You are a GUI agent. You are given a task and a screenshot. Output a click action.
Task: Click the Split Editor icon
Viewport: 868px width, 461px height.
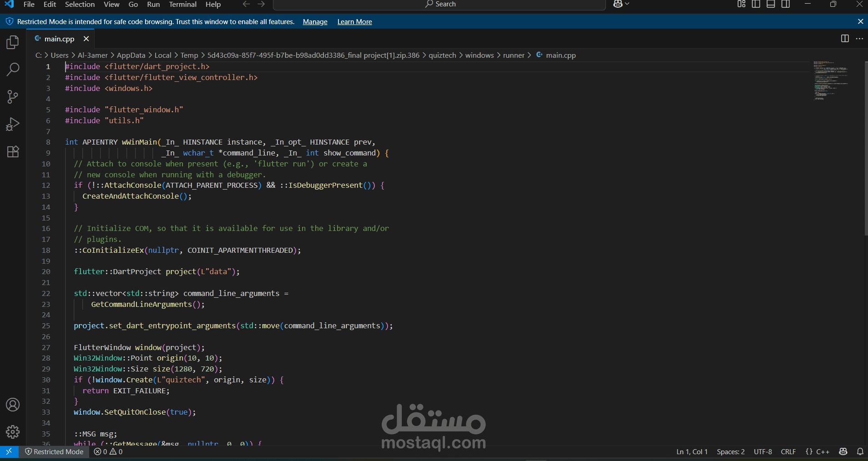coord(845,39)
